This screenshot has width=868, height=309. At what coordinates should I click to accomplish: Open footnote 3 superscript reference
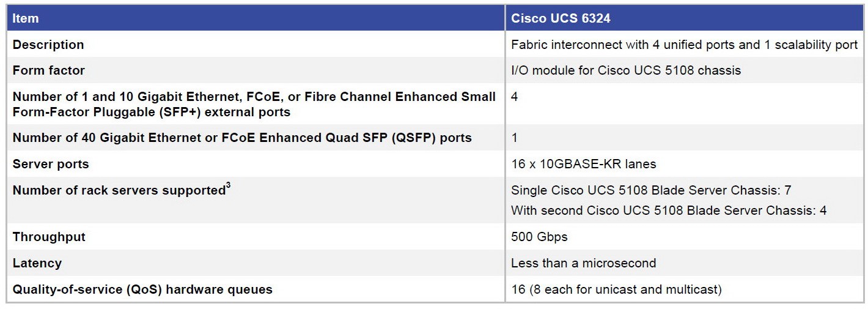pos(229,185)
